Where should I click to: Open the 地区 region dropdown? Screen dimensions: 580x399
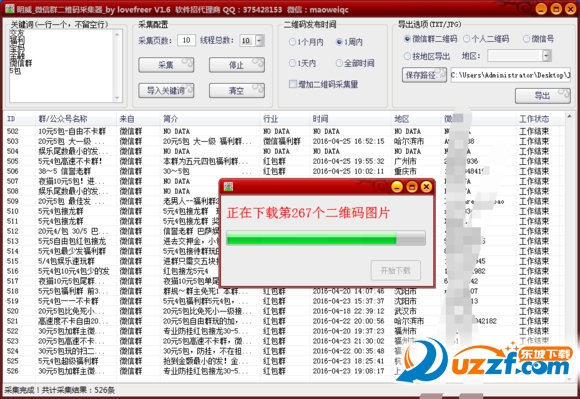click(x=547, y=56)
